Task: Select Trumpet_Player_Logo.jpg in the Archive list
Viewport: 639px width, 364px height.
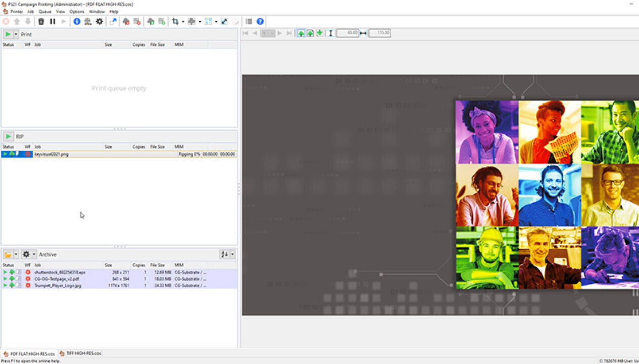Action: tap(58, 286)
